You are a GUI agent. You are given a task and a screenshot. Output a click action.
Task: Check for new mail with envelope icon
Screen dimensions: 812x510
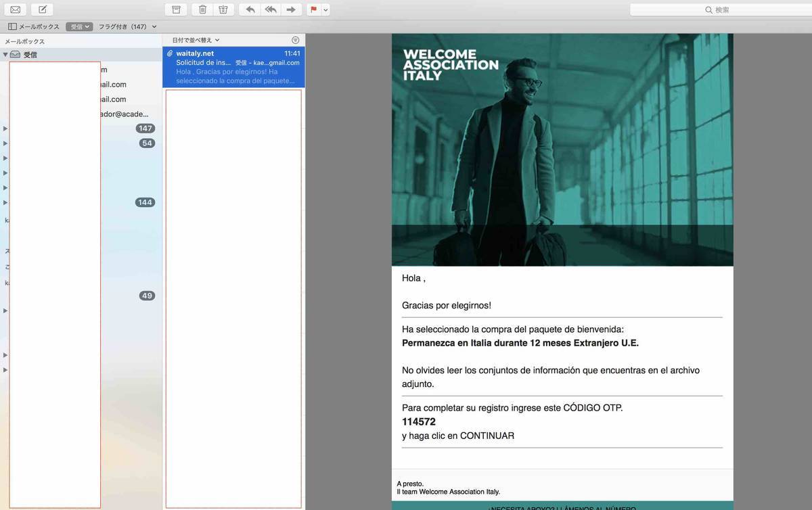coord(15,9)
